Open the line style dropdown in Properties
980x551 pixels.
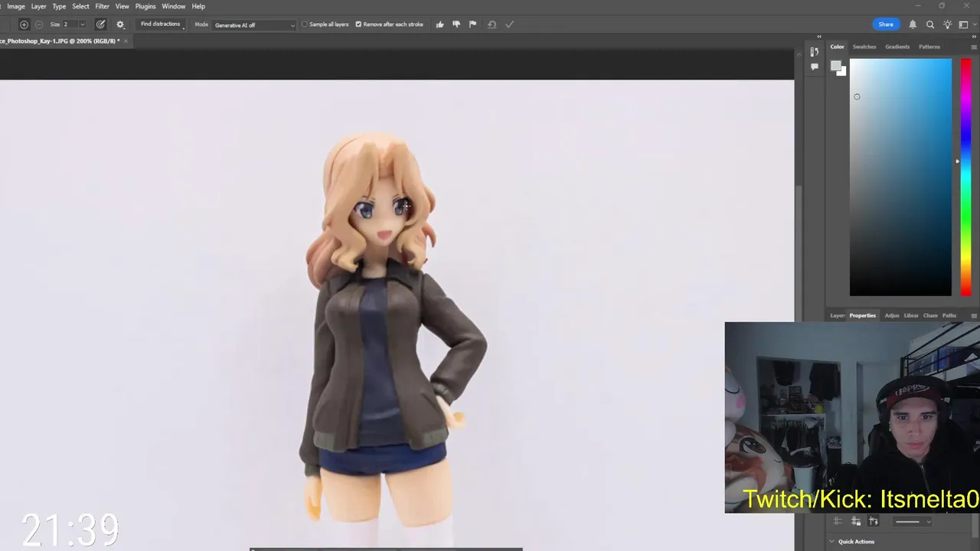pos(913,522)
